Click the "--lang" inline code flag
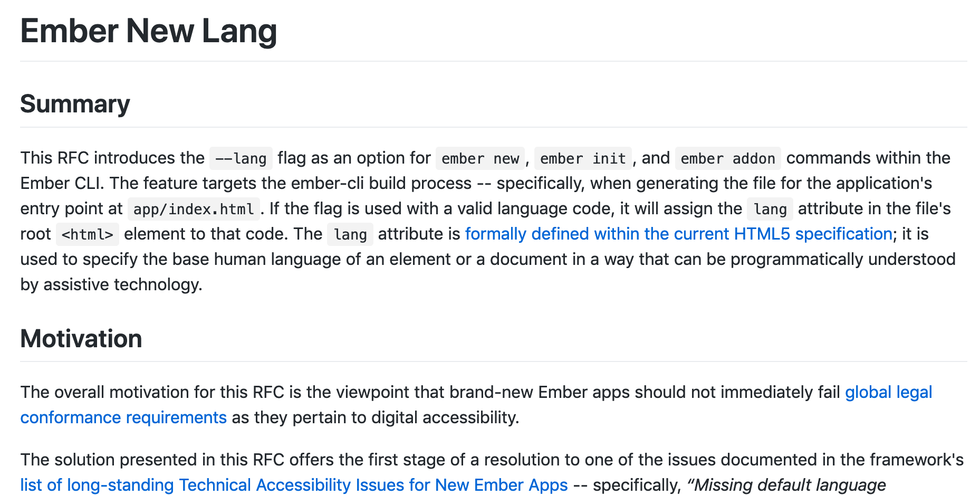 (241, 158)
